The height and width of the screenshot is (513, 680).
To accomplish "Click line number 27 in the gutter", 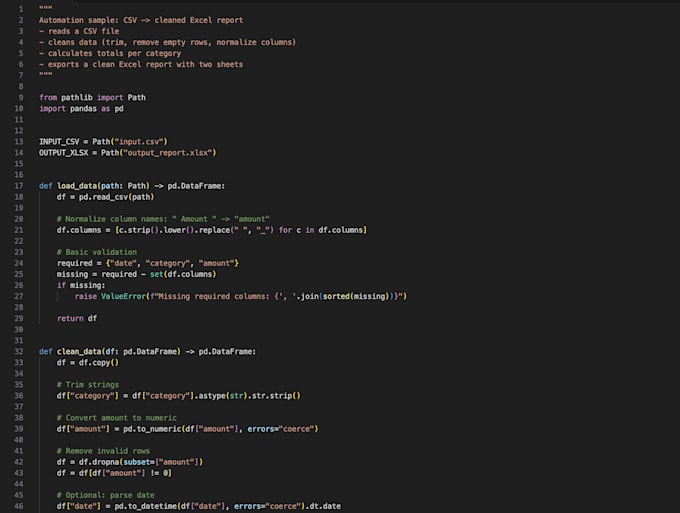I will click(19, 296).
